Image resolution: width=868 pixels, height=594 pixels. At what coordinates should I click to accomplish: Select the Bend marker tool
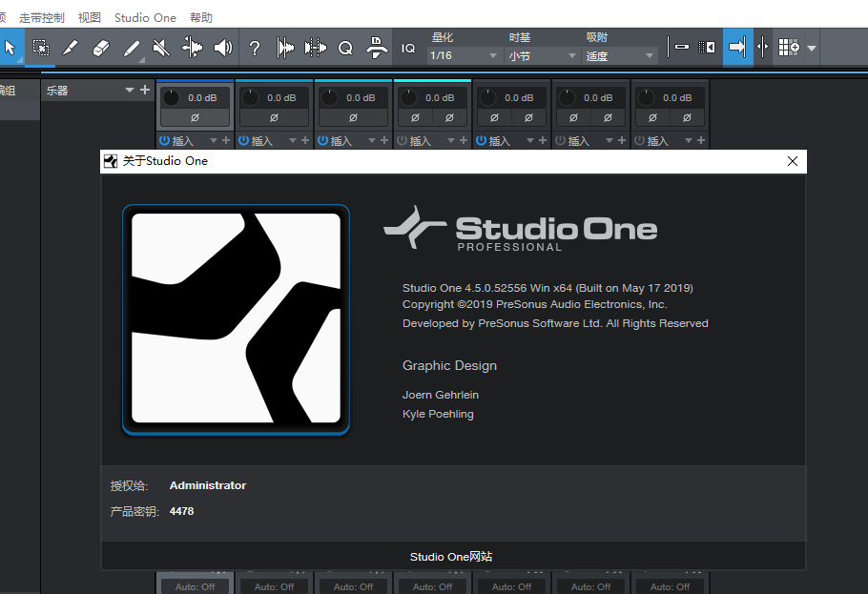[192, 48]
